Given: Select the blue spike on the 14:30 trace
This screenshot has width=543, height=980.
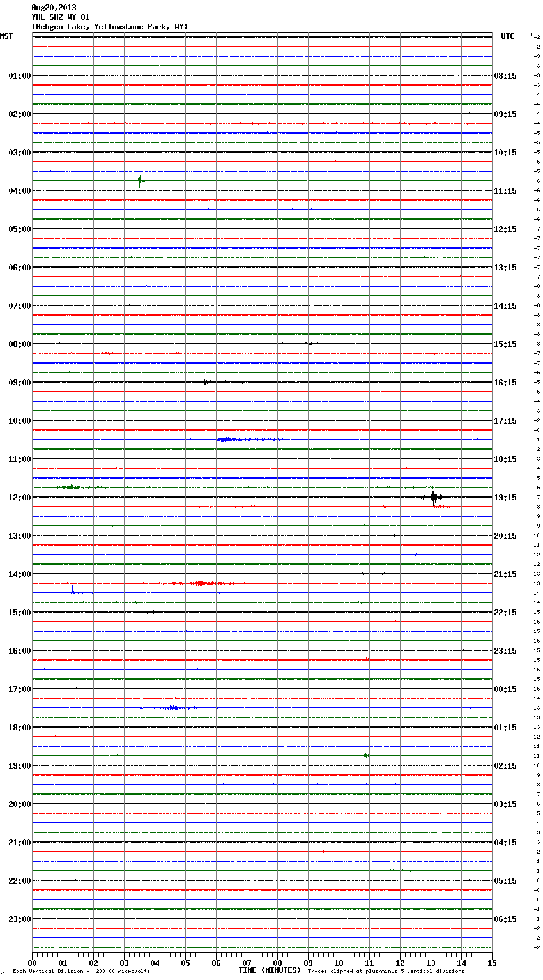Looking at the screenshot, I should (x=73, y=592).
